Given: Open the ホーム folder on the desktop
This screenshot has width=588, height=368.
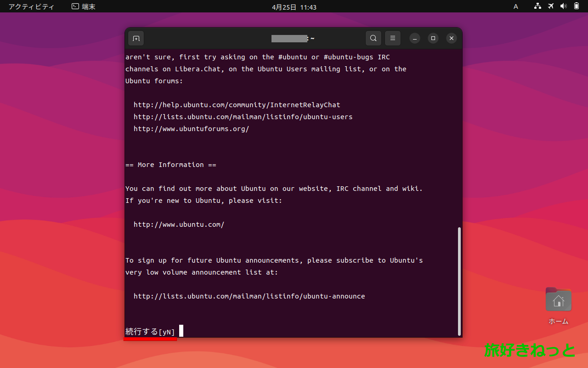Looking at the screenshot, I should (x=558, y=299).
